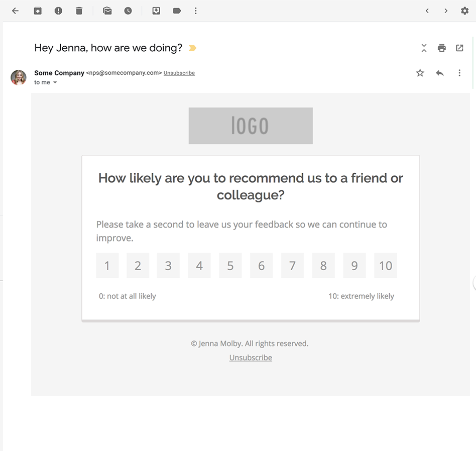Expand recipient details next to 'to me'

pos(55,83)
